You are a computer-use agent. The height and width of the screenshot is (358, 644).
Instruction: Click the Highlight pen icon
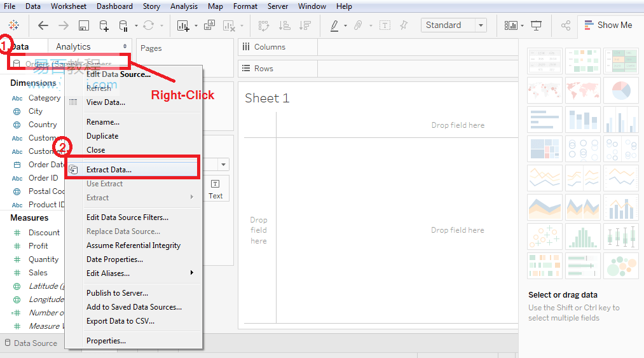coord(335,25)
